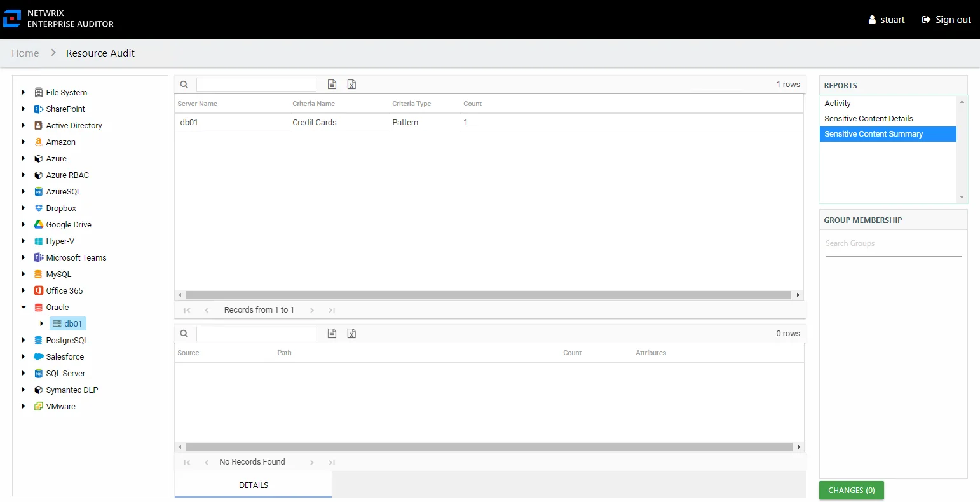Image resolution: width=980 pixels, height=502 pixels.
Task: Click the AzureSQL icon in tree
Action: coord(39,191)
